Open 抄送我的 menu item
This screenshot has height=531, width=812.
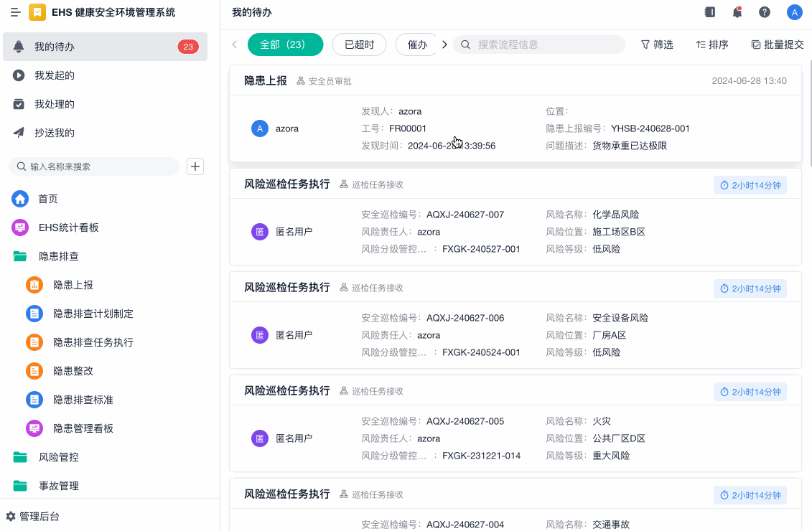tap(105, 133)
